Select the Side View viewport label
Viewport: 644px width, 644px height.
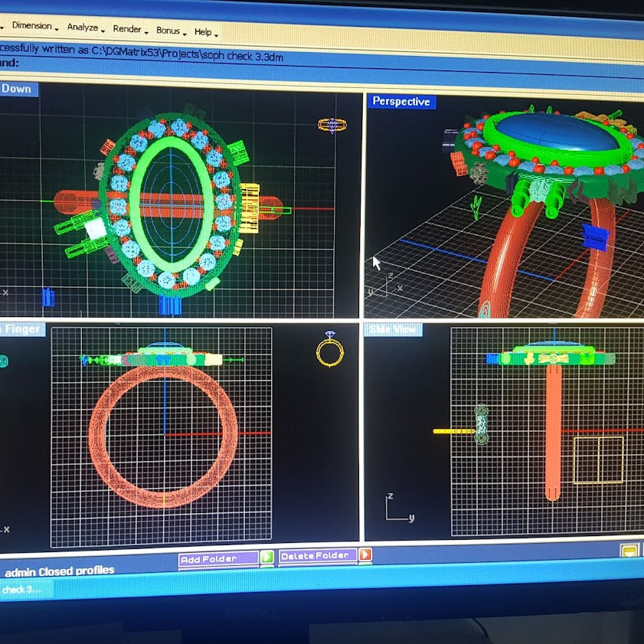(x=394, y=330)
